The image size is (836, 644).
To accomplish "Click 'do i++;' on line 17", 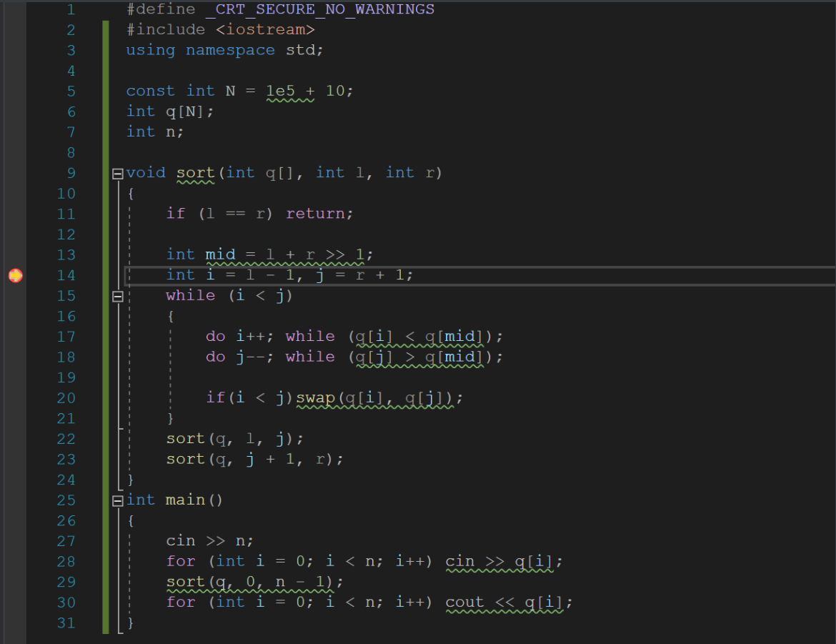I will click(239, 337).
